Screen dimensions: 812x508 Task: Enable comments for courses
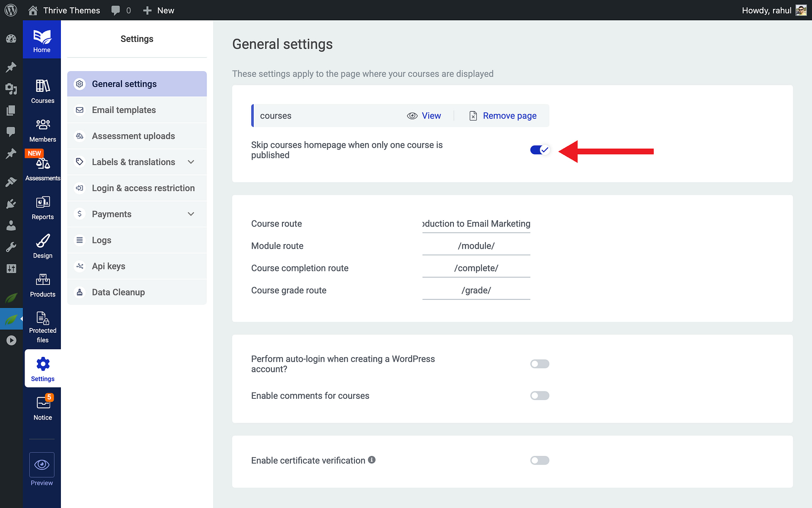pyautogui.click(x=540, y=395)
